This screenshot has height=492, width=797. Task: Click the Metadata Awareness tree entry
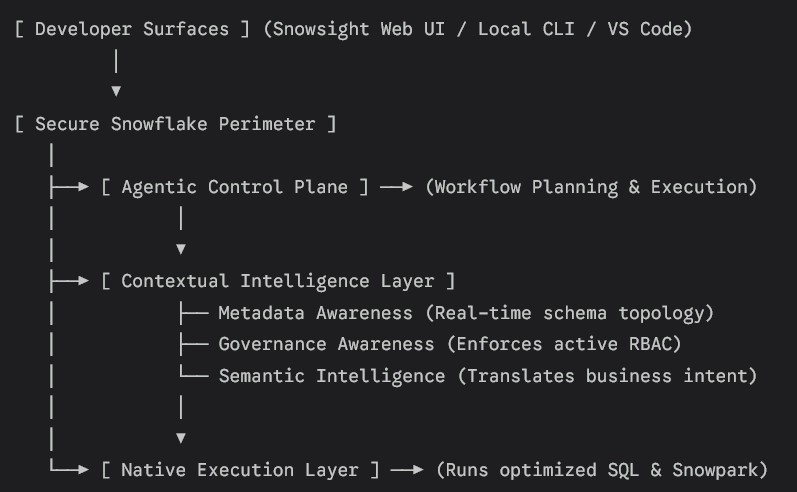click(x=466, y=313)
